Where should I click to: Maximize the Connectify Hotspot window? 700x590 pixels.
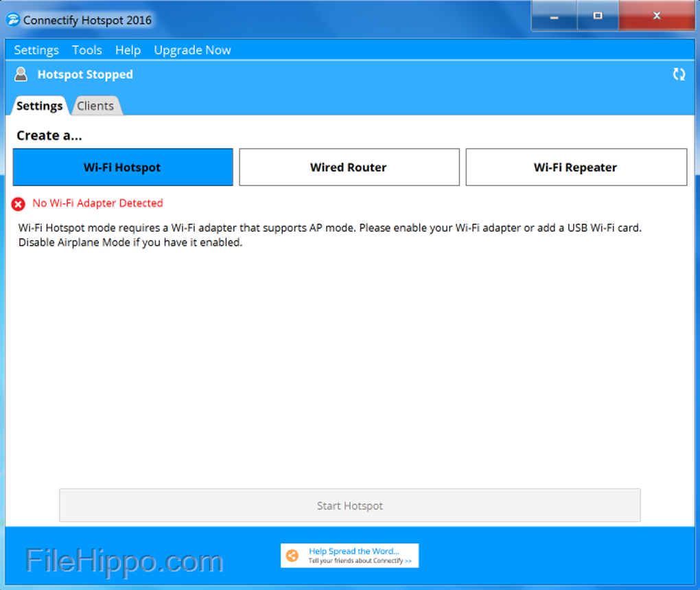(x=597, y=16)
